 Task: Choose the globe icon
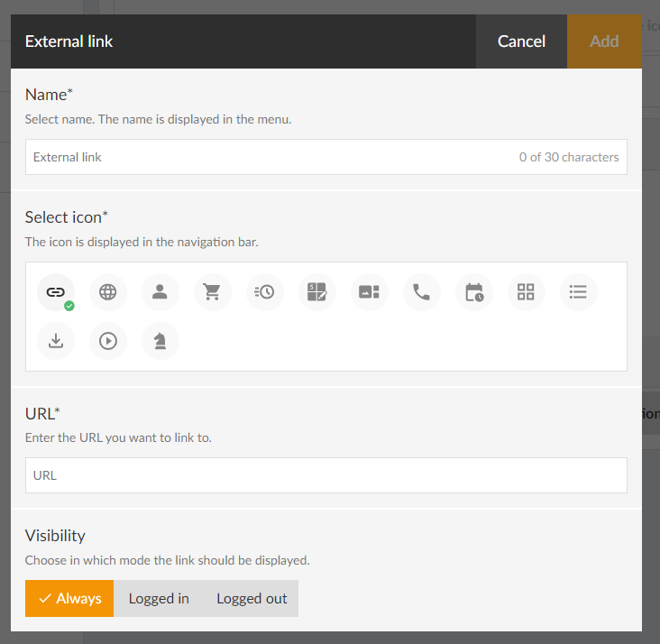point(108,292)
